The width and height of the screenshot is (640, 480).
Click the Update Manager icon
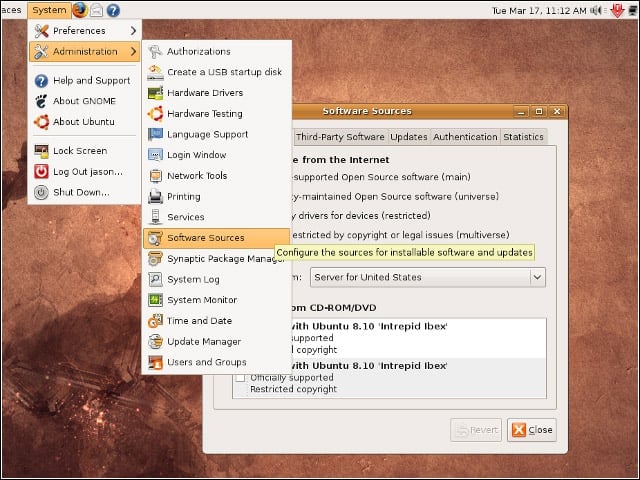coord(155,341)
